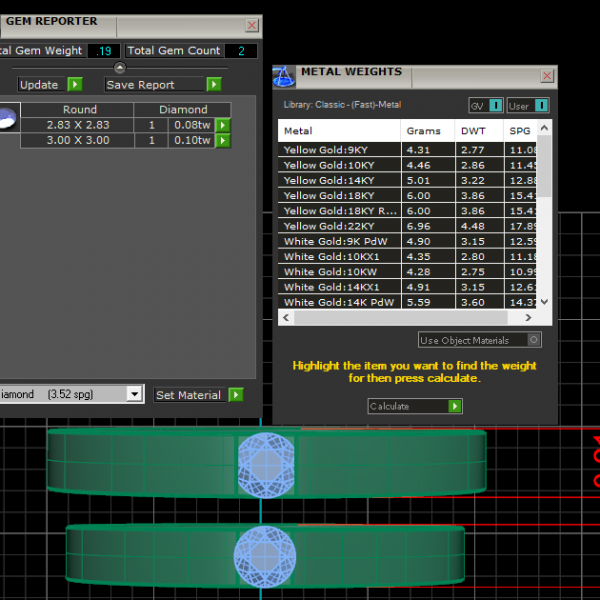Click the green arrow beside Save Report
This screenshot has height=600, width=600.
tap(213, 85)
